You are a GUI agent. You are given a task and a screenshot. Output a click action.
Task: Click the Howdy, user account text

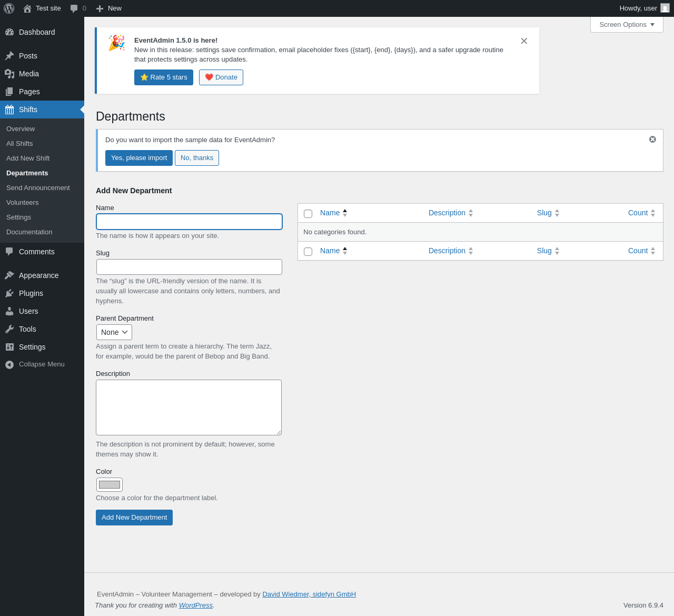pyautogui.click(x=638, y=8)
